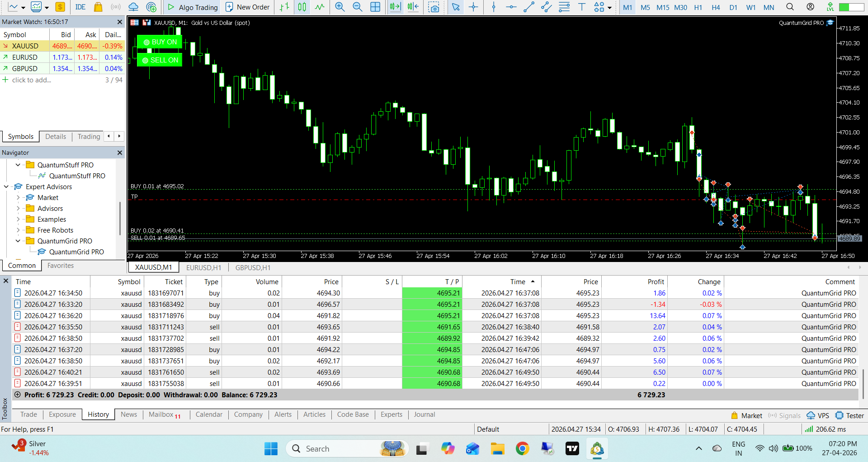This screenshot has height=462, width=868.
Task: Select the equidistant channel tool
Action: click(x=547, y=7)
